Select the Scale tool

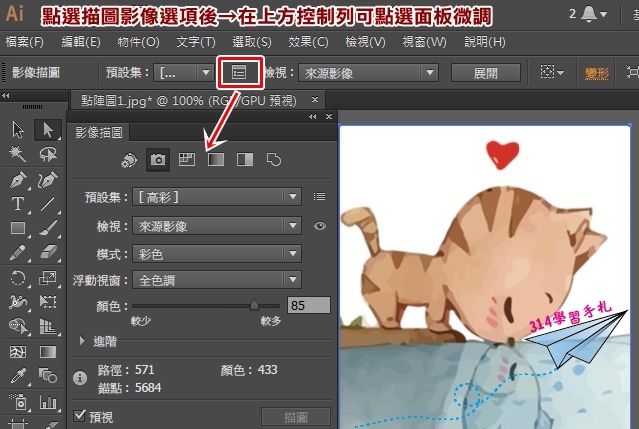(x=48, y=277)
